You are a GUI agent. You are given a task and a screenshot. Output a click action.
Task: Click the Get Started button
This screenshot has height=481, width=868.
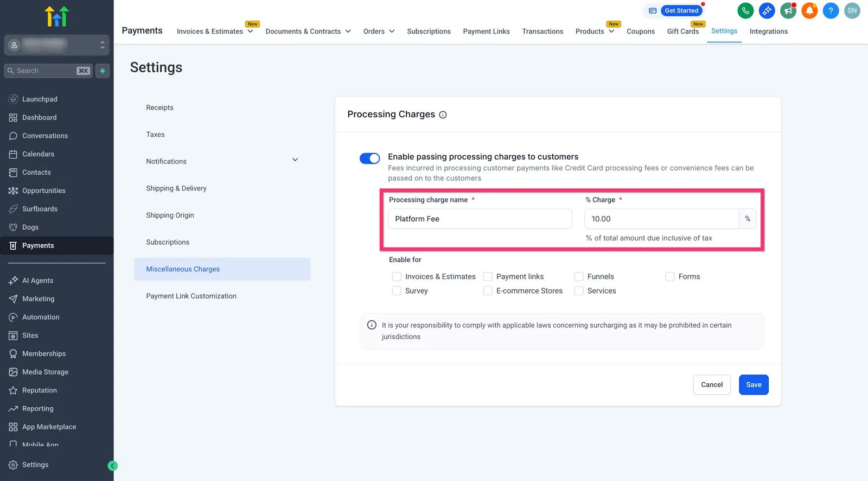pyautogui.click(x=681, y=10)
